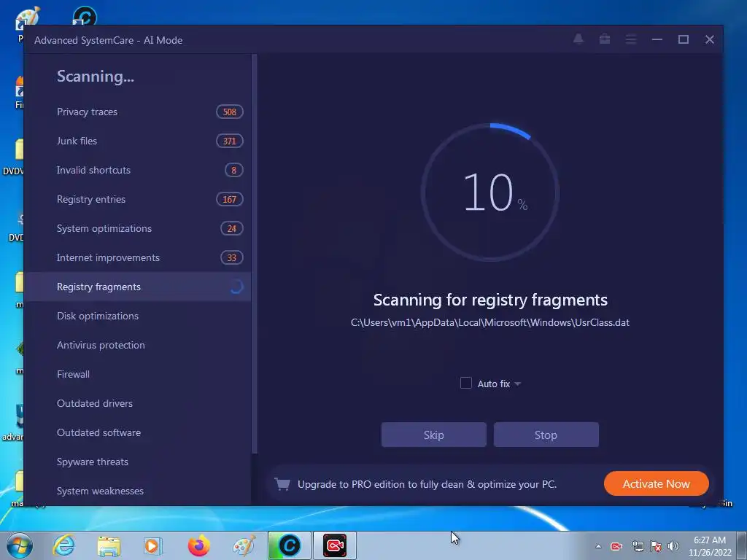Minimize the Advanced SystemCare window
The image size is (747, 560).
click(x=657, y=39)
